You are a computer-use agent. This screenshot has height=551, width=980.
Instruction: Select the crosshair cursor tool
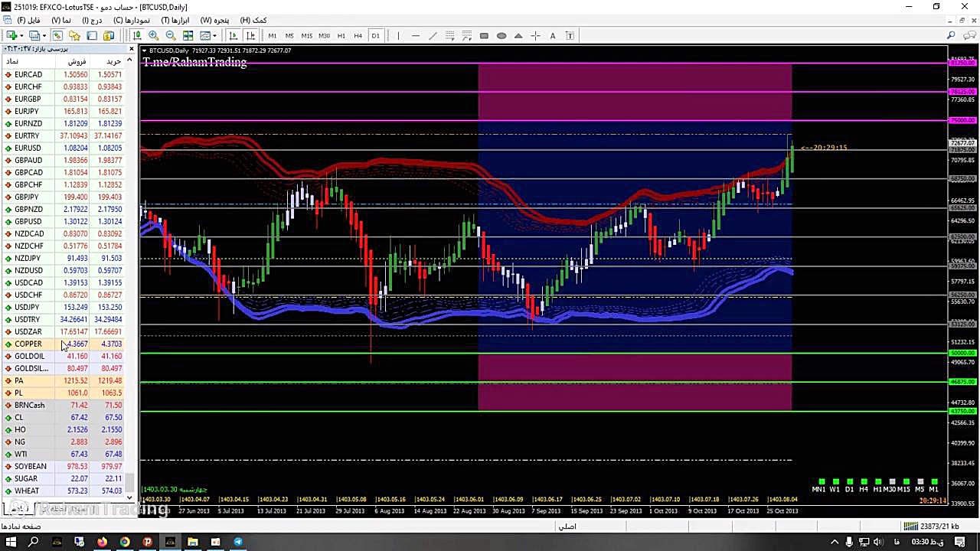[x=535, y=35]
